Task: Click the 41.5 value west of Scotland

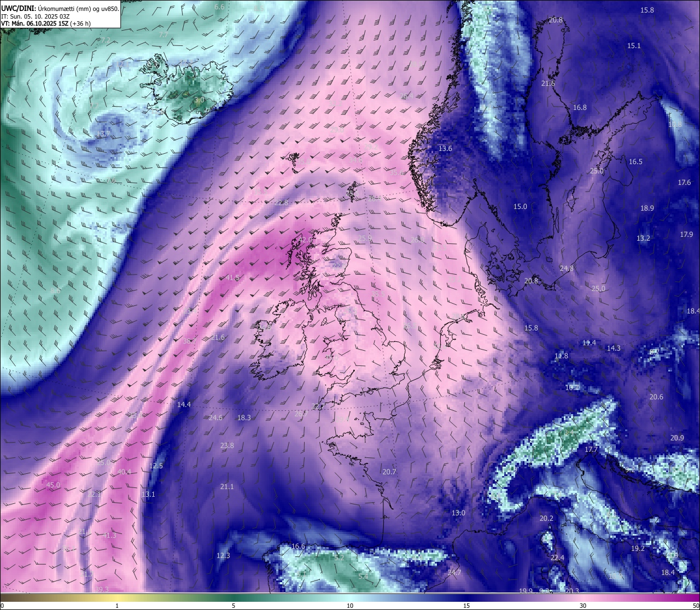Action: coord(232,278)
